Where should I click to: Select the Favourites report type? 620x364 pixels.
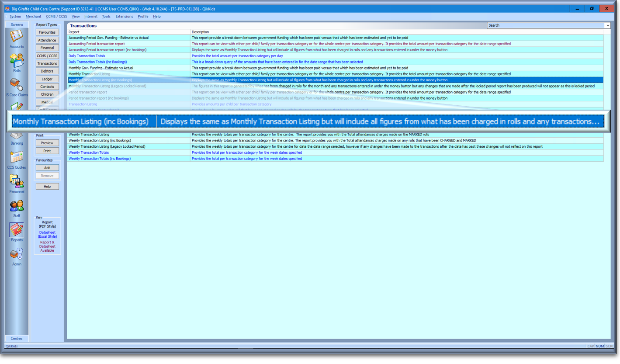pos(47,32)
